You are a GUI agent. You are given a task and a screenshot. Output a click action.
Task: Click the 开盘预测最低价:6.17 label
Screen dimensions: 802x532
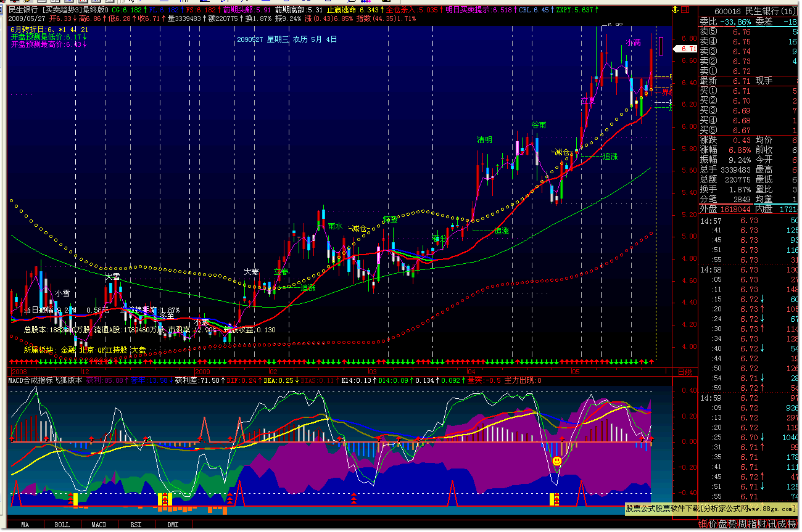click(x=48, y=37)
